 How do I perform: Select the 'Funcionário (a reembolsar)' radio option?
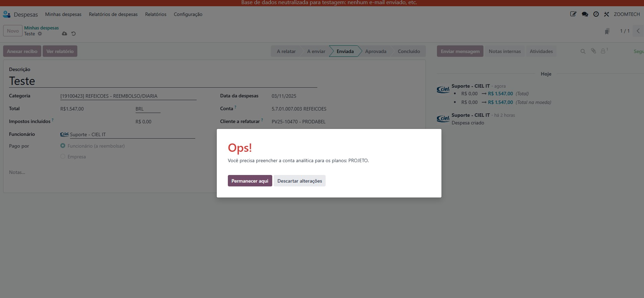click(x=63, y=146)
